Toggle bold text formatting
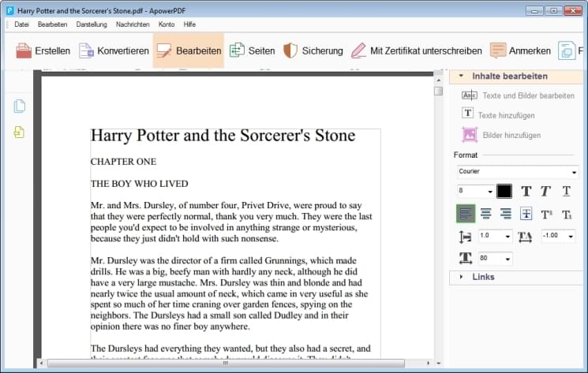Viewport: 588px width, 373px height. [526, 191]
